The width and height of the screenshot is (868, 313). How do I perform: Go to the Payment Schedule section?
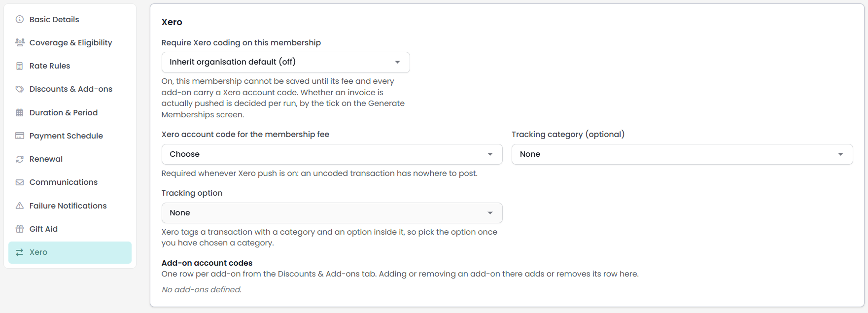click(x=70, y=136)
